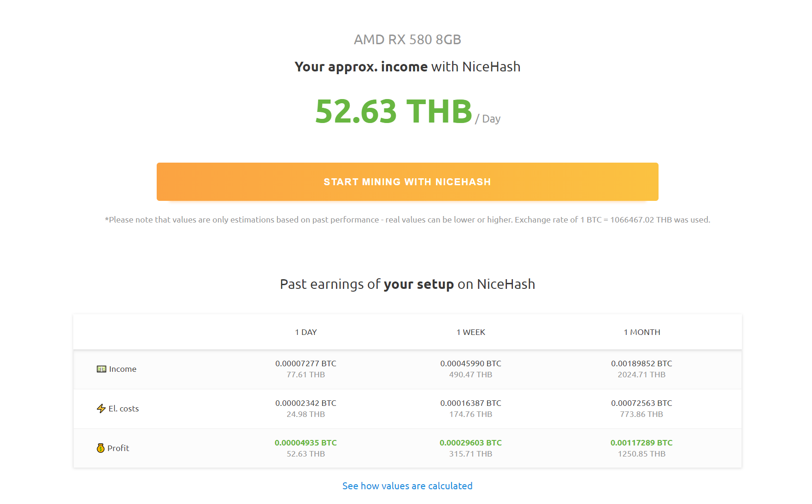Click the 315.71 THB weekly profit

[x=471, y=454]
